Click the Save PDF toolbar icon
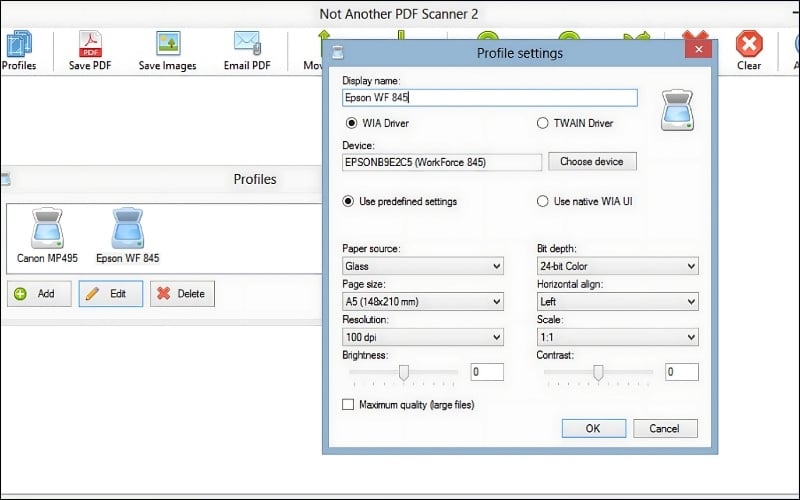Screen dimensions: 800x500 point(90,50)
